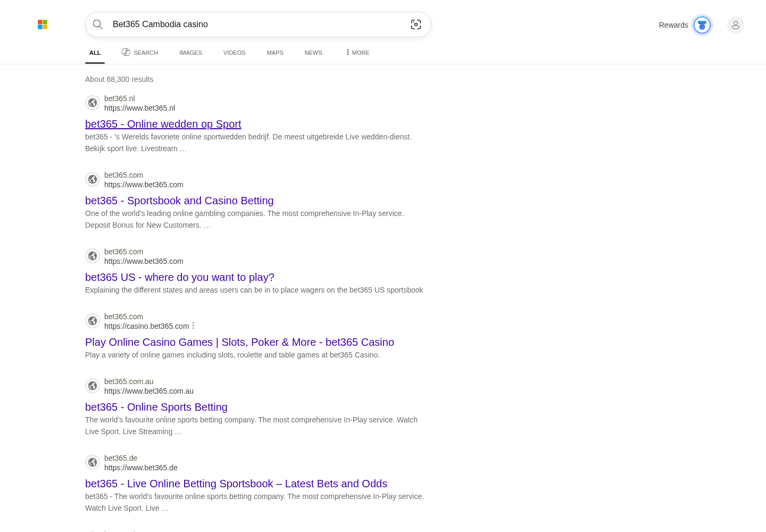
Task: Click globe icon of bet365 US result
Action: point(93,256)
